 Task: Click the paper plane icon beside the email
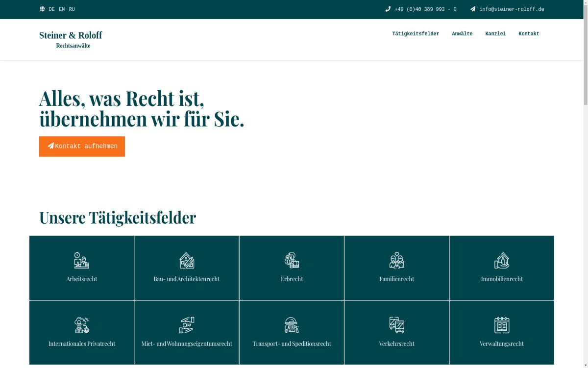pyautogui.click(x=472, y=9)
